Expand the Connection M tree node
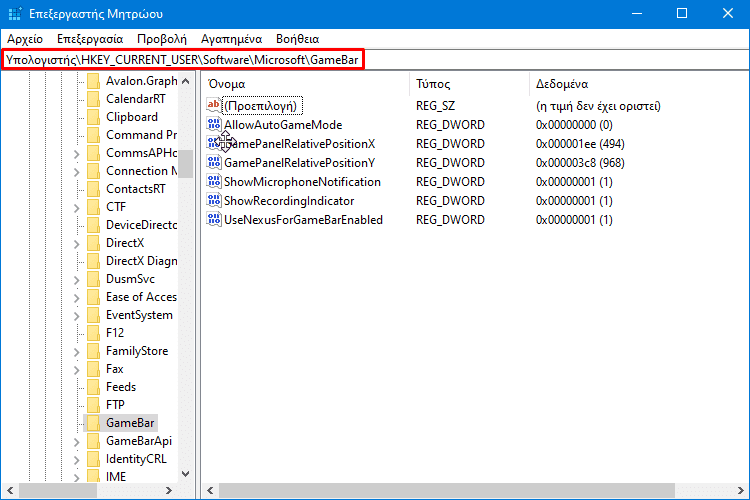Viewport: 750px width, 500px height. [77, 172]
